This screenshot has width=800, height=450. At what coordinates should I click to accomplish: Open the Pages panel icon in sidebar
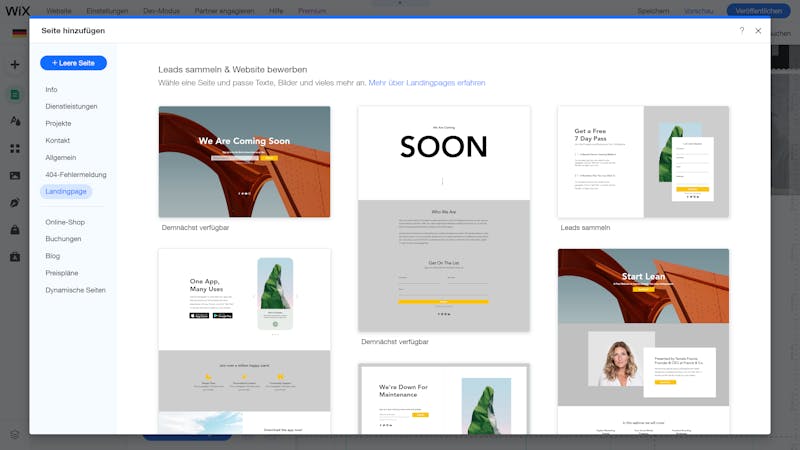tap(15, 94)
